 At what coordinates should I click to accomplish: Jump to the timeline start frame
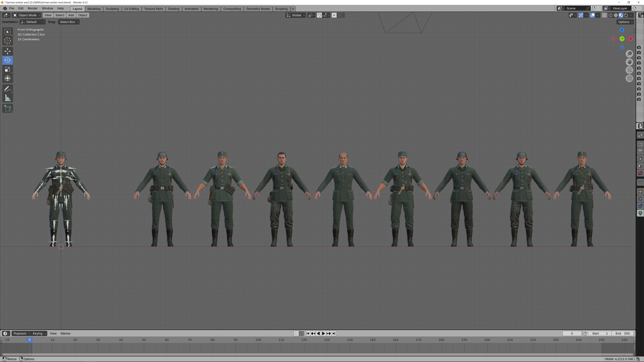(308, 333)
